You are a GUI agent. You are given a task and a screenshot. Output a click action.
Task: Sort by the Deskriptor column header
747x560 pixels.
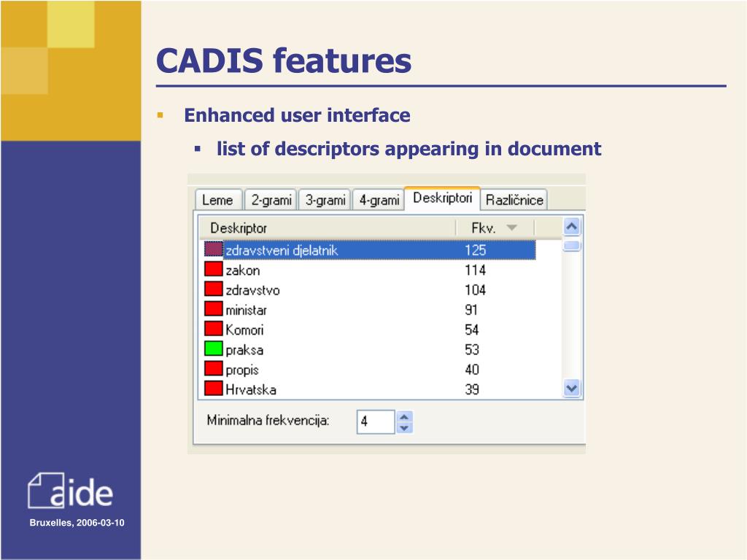pos(328,228)
